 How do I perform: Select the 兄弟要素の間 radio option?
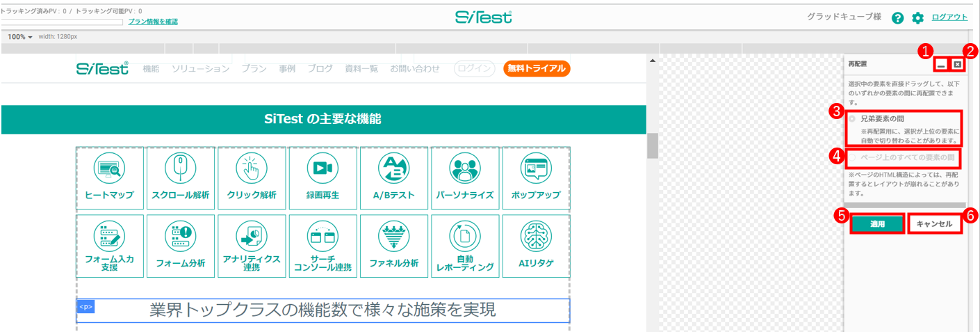852,119
